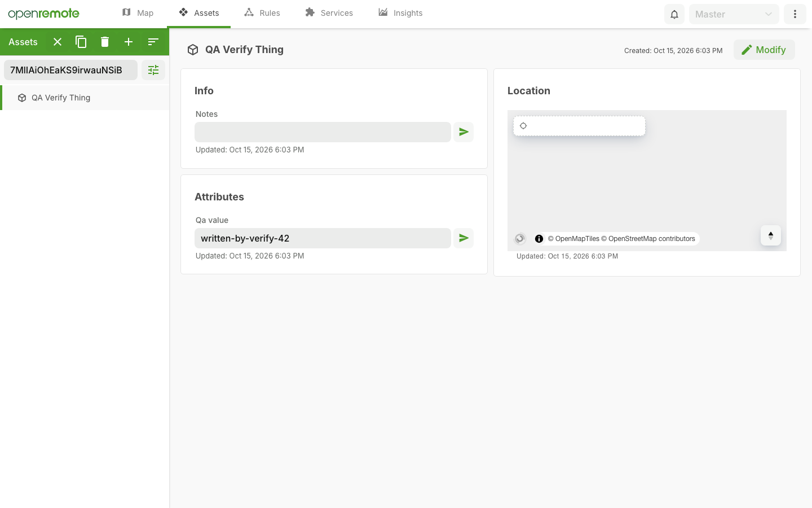Click the Created date text in header

point(673,51)
